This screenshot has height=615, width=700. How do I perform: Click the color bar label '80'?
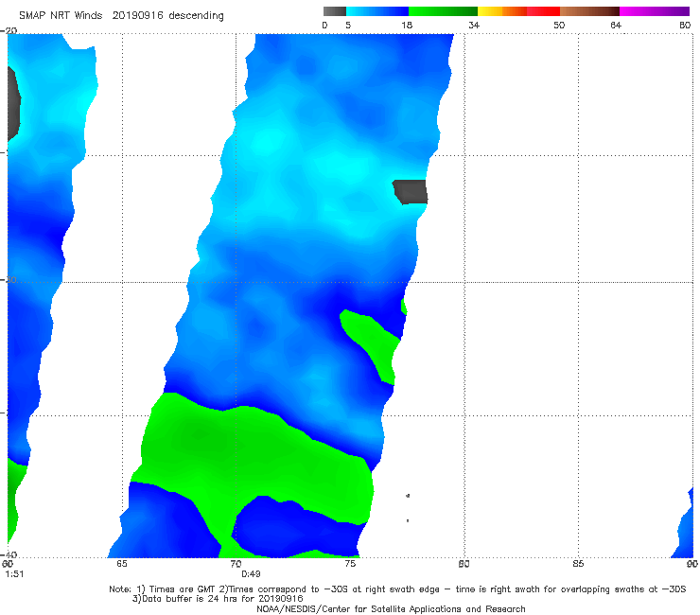tap(685, 26)
